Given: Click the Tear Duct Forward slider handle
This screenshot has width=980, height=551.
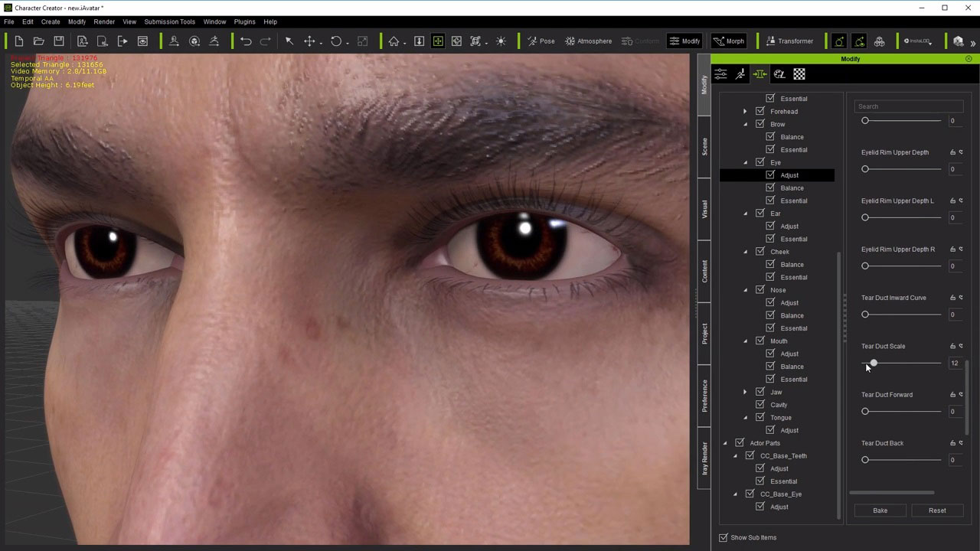Looking at the screenshot, I should tap(865, 412).
